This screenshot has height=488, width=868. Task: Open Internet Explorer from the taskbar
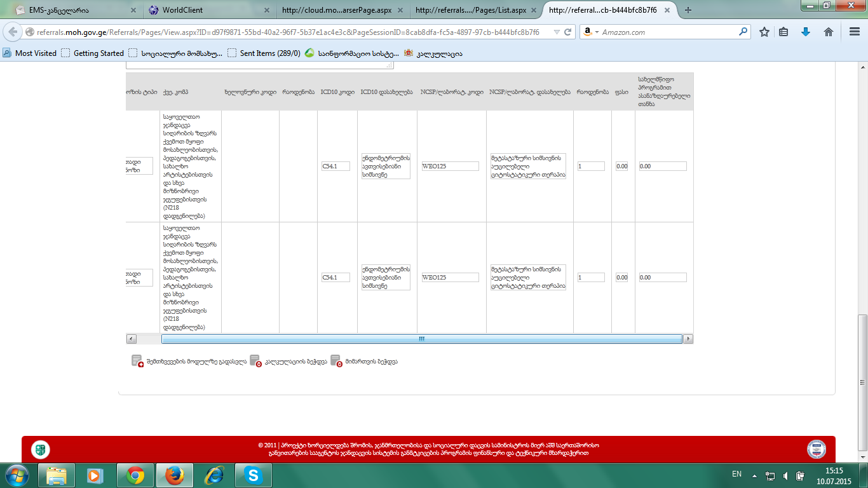pos(214,475)
